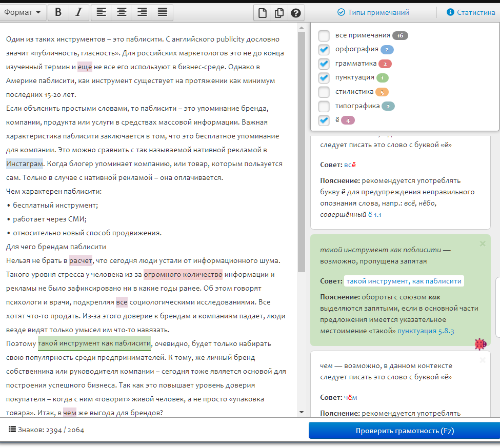Align text to the right
The image size is (500, 448).
(142, 12)
